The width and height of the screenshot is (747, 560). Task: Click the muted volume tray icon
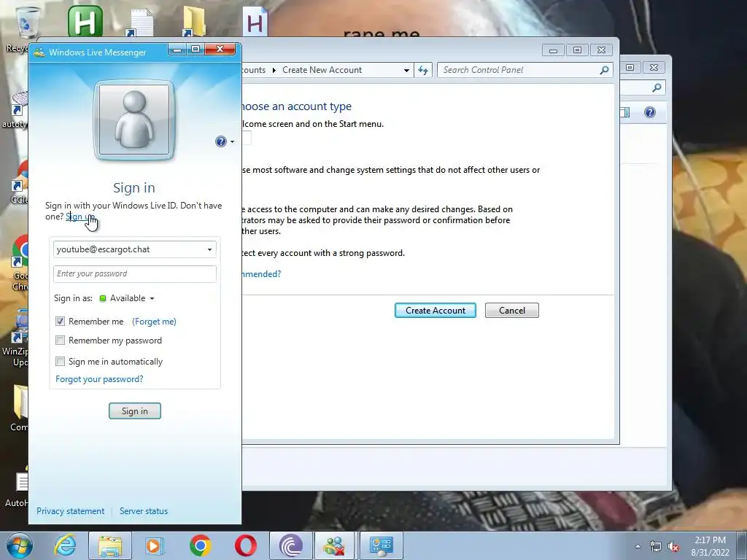[x=673, y=546]
